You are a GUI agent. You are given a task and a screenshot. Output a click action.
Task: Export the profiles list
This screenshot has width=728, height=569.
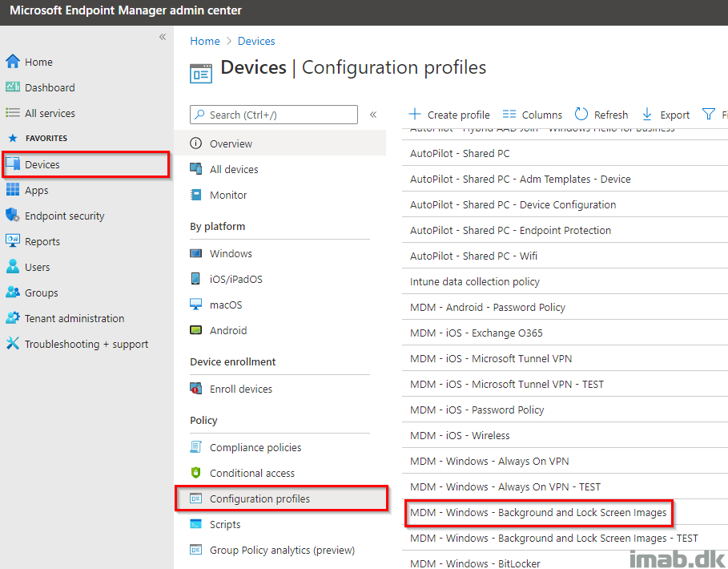[x=666, y=115]
